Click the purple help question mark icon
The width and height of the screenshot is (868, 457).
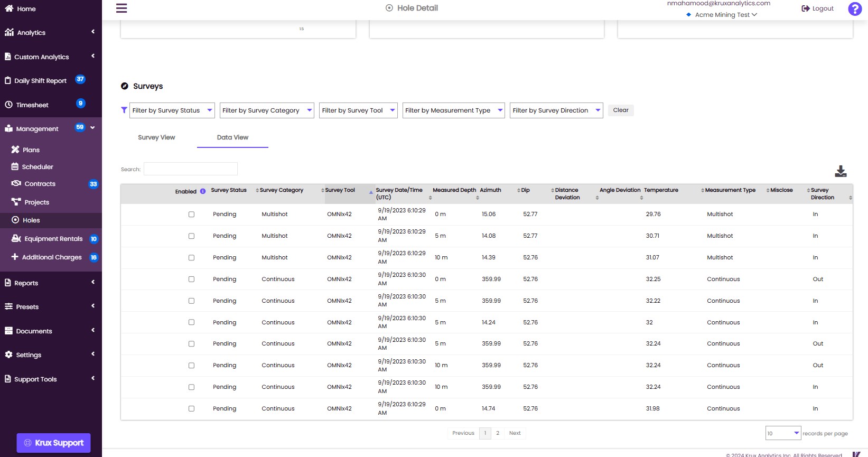coord(855,8)
